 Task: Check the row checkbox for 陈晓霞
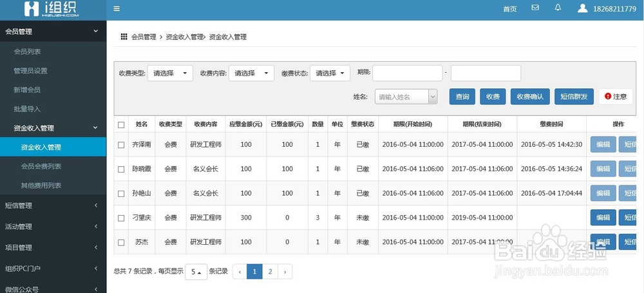pyautogui.click(x=121, y=169)
